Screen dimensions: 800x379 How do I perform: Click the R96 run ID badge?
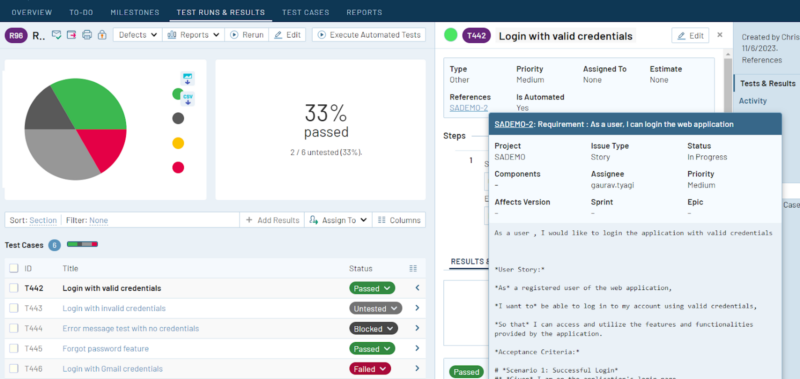pyautogui.click(x=16, y=35)
